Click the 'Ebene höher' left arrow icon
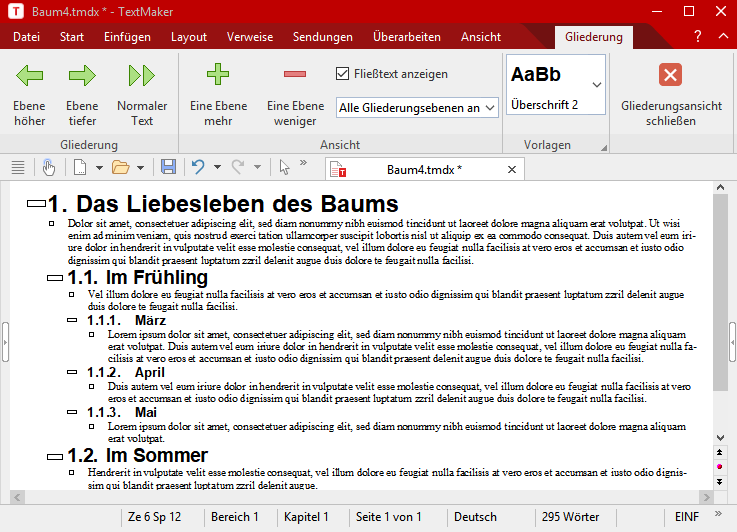 point(30,75)
